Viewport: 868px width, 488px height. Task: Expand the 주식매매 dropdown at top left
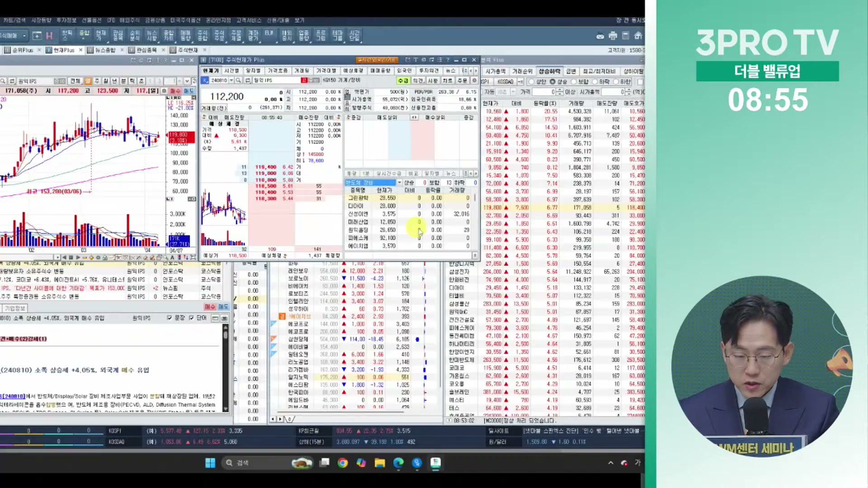tap(24, 36)
